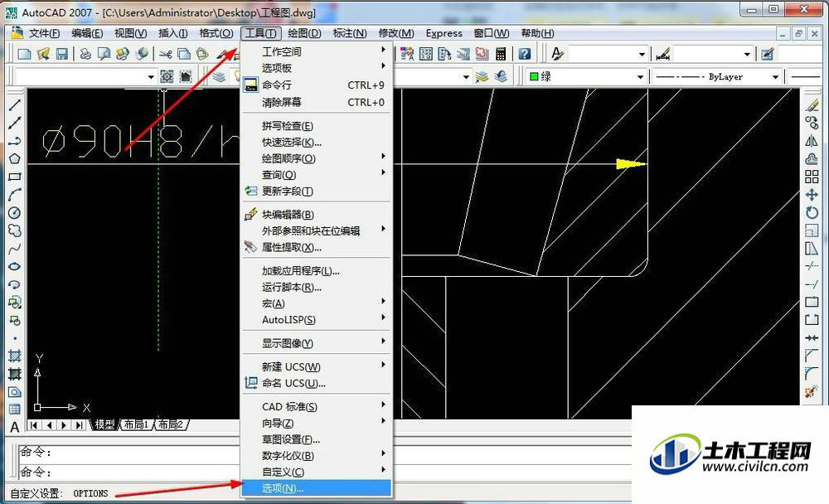829x504 pixels.
Task: Jump to the last layout tab arrow
Action: pos(80,425)
